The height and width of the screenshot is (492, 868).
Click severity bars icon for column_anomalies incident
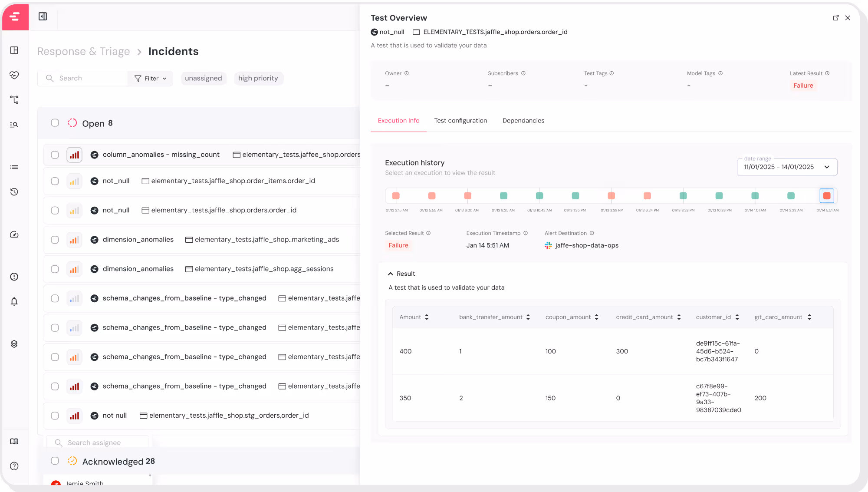(74, 155)
